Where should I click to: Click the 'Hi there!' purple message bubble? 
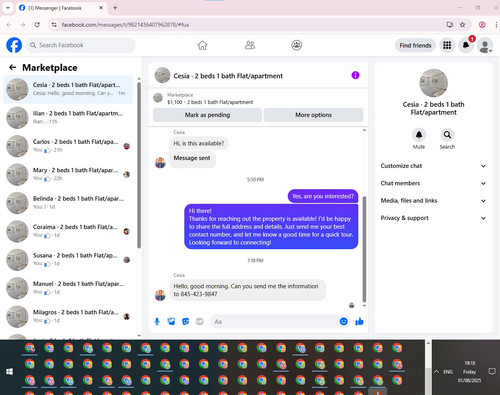[x=271, y=227]
